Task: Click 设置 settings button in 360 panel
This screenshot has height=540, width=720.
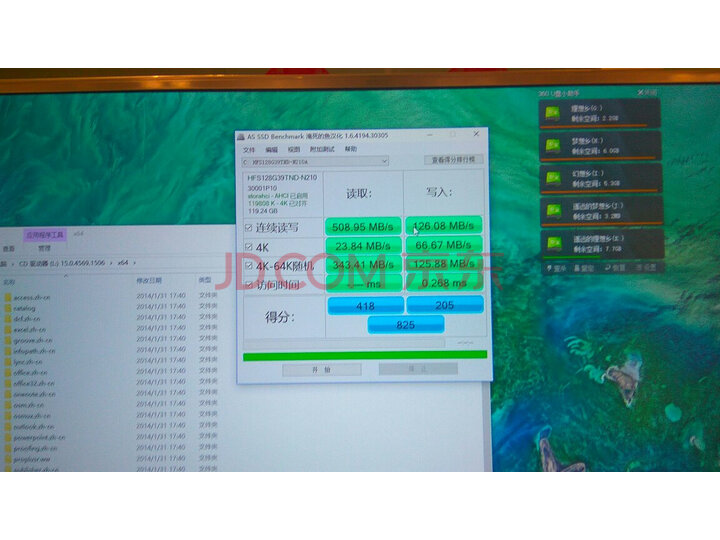Action: 646,267
